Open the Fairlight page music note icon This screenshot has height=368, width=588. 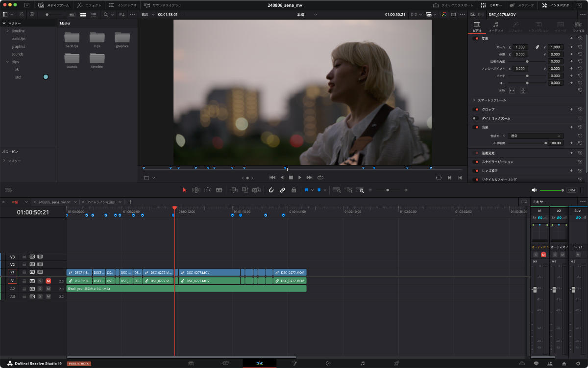pyautogui.click(x=363, y=363)
